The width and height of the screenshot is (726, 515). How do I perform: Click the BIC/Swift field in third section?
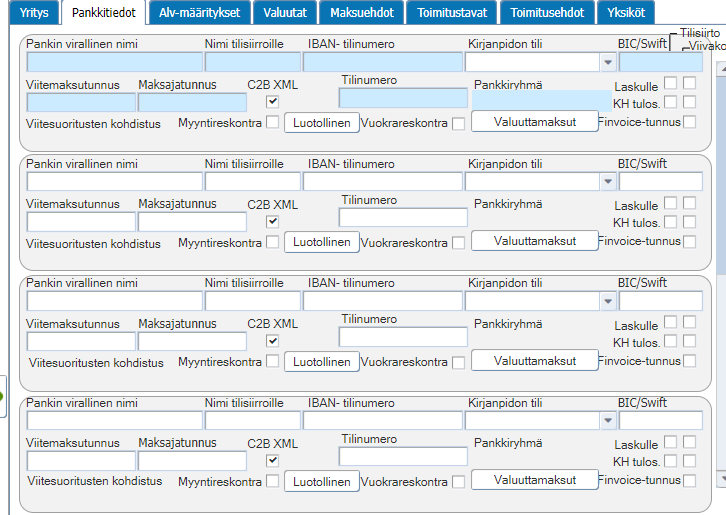click(661, 301)
